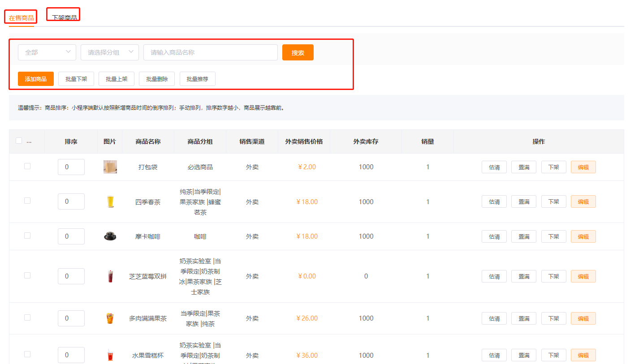Tick the checkbox beside 多肉满满果茶
630x364 pixels.
[27, 317]
